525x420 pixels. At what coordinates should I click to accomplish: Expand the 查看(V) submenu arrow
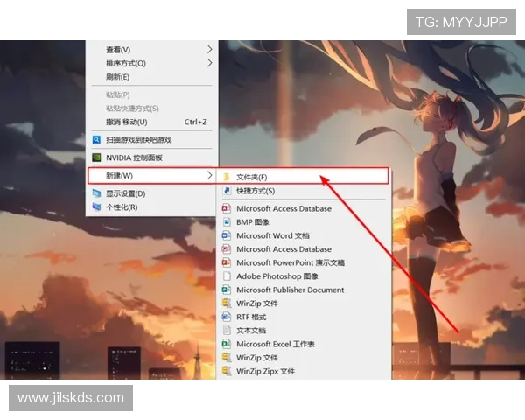coord(209,49)
